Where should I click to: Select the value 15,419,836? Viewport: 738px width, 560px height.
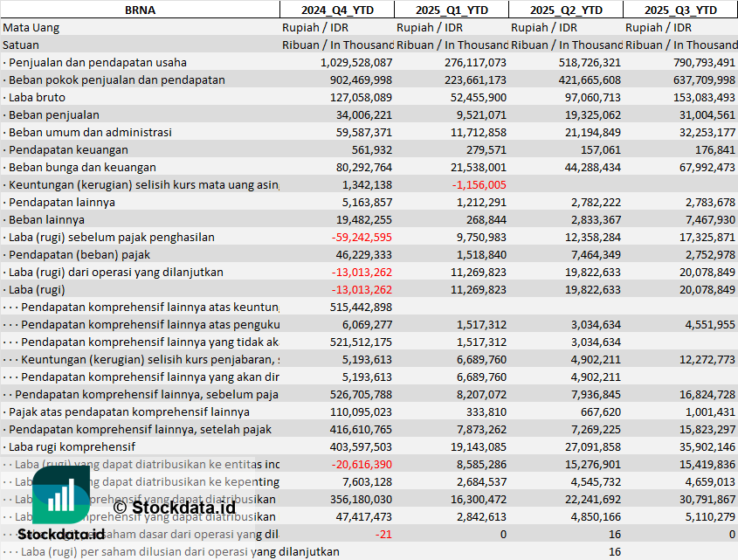point(707,465)
